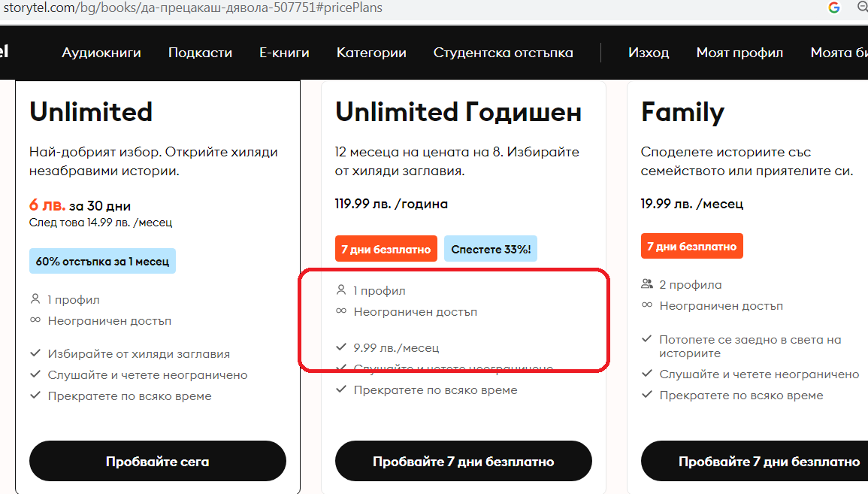Viewport: 868px width, 494px height.
Task: Click the profile icon in Unlimited Годишен plan
Action: pyautogui.click(x=341, y=290)
